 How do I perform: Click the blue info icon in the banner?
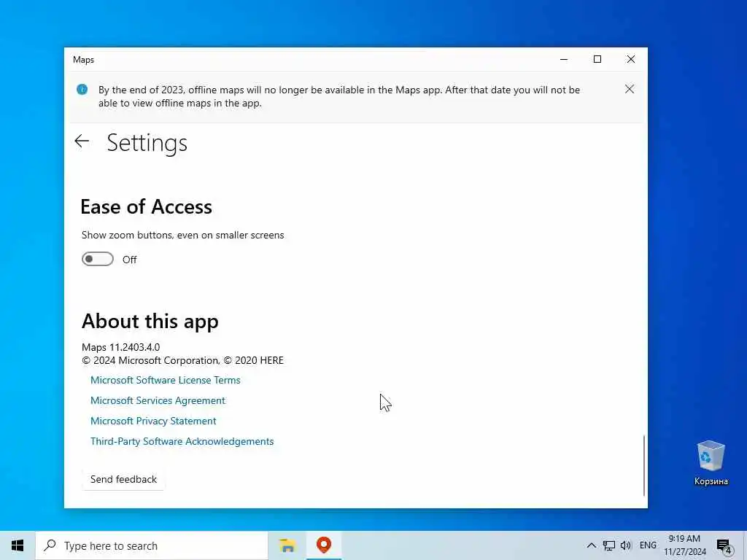point(82,90)
